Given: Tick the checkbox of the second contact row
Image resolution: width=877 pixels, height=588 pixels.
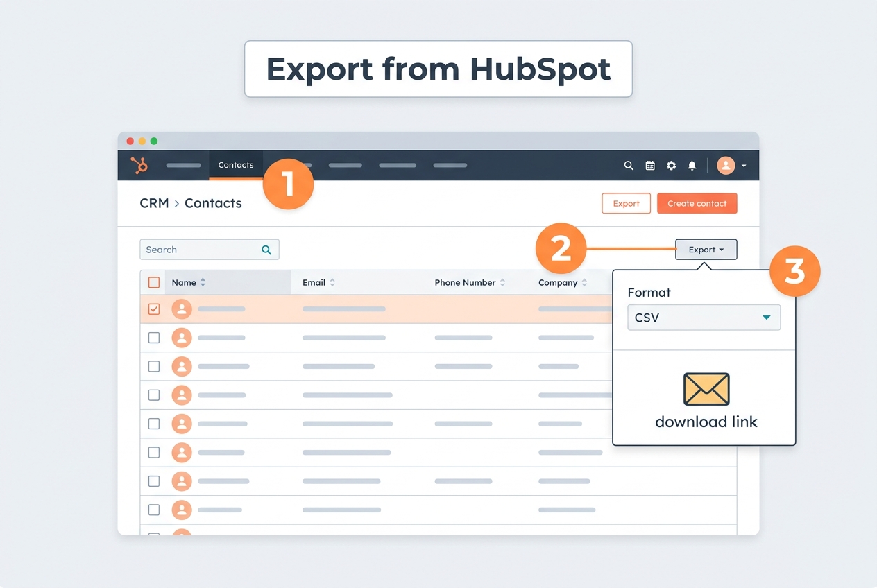Looking at the screenshot, I should [x=154, y=338].
